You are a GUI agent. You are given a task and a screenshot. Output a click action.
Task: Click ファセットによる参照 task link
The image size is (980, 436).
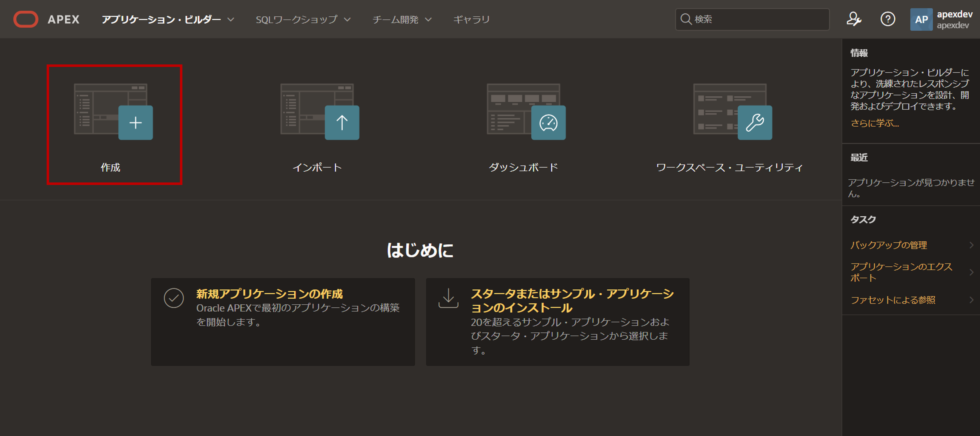click(893, 300)
